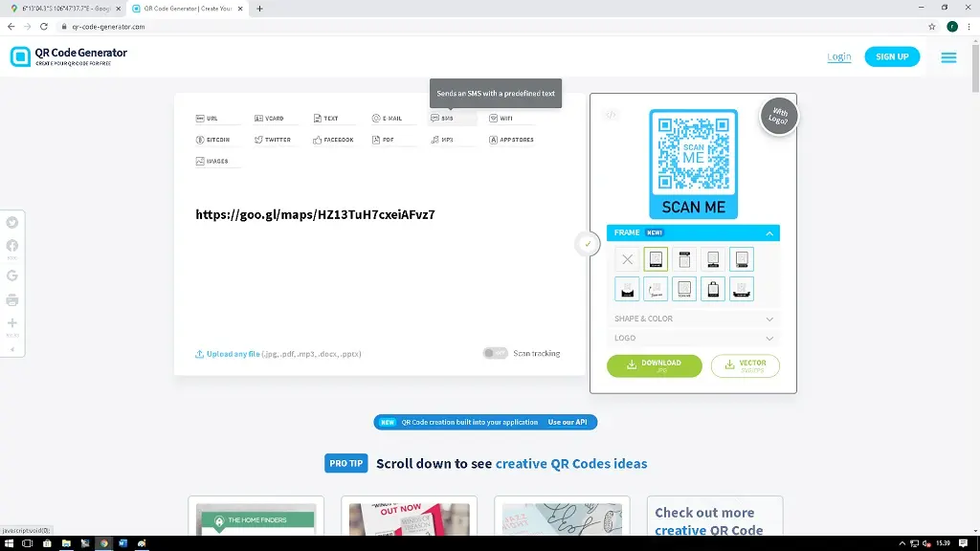The width and height of the screenshot is (980, 551).
Task: Download the QR code as JPG
Action: [x=655, y=366]
